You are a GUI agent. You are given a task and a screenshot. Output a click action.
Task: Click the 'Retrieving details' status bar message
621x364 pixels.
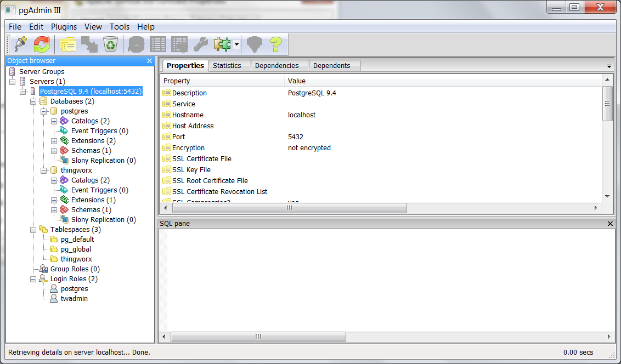[x=79, y=352]
